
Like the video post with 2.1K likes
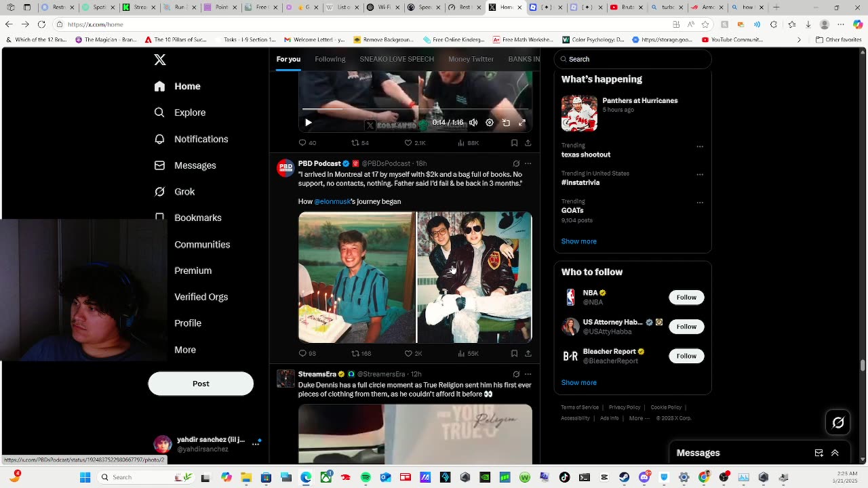click(415, 143)
